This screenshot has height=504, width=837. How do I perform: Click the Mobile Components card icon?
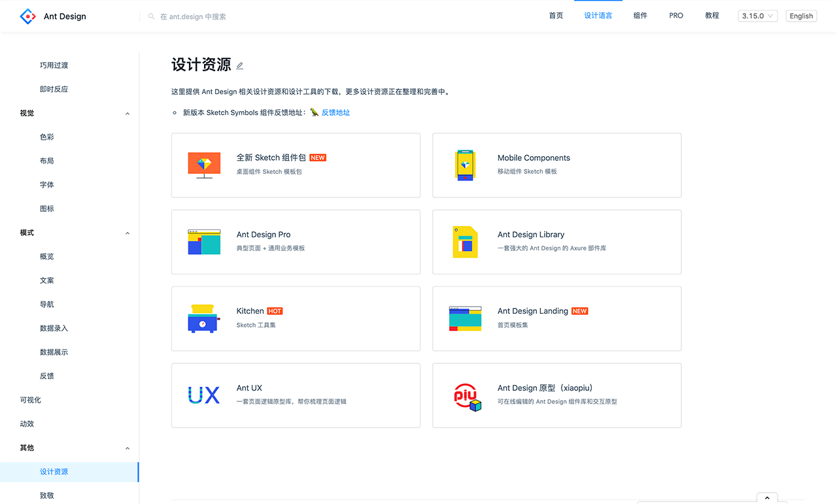pyautogui.click(x=465, y=165)
